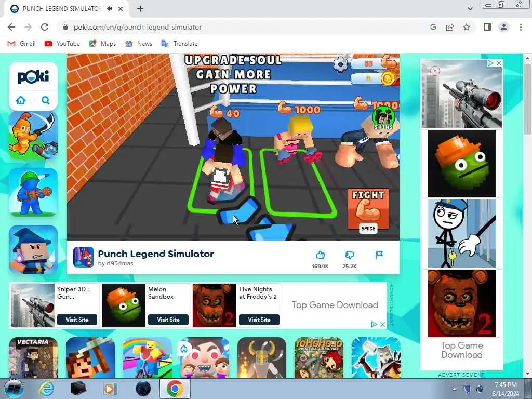Open game settings gear icon
The image size is (532, 399).
340,64
